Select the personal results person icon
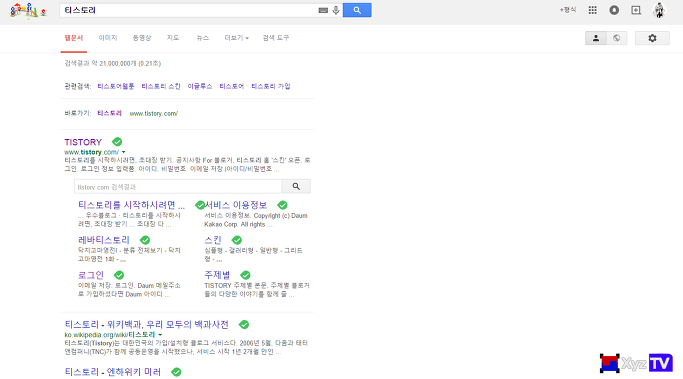 coord(596,38)
